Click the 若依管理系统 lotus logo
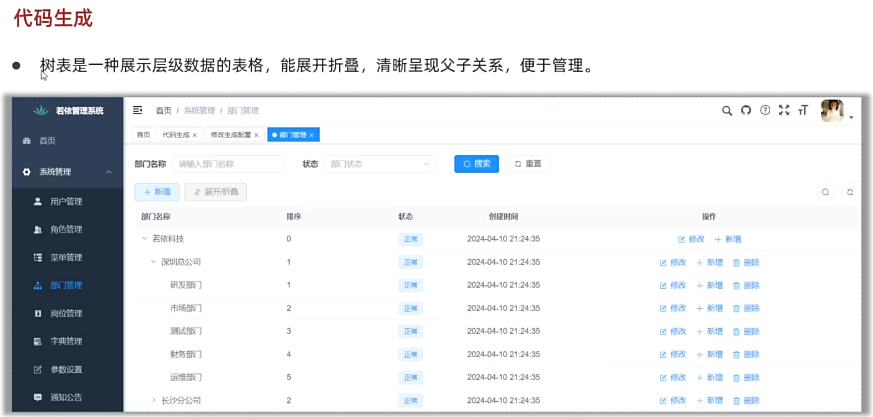Screen dimensions: 873x417 41,110
